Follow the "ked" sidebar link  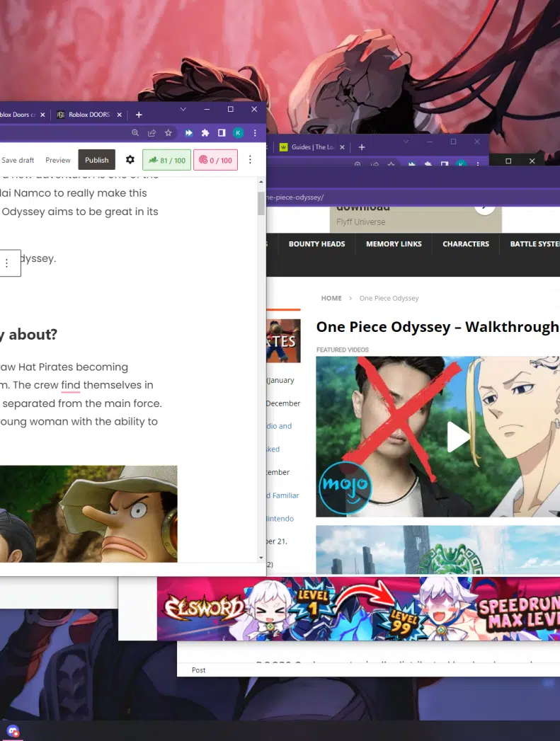273,449
